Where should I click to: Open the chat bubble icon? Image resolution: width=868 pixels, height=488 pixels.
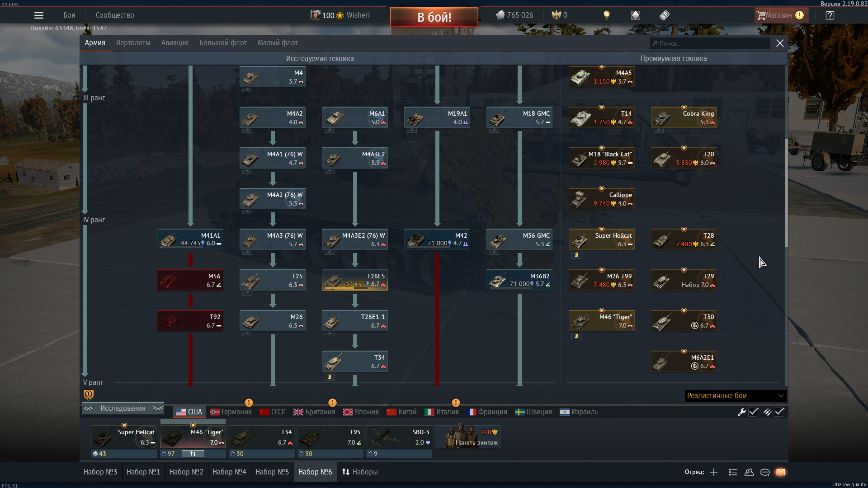click(x=765, y=472)
